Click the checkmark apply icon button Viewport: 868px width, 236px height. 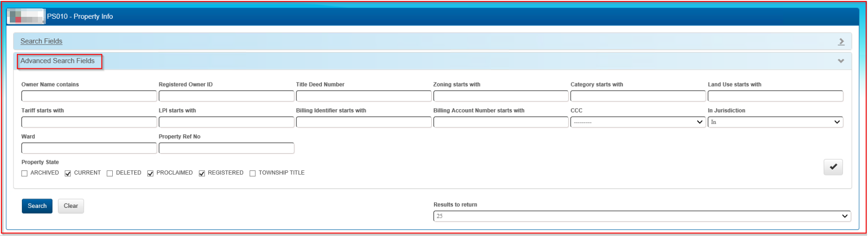pos(832,167)
